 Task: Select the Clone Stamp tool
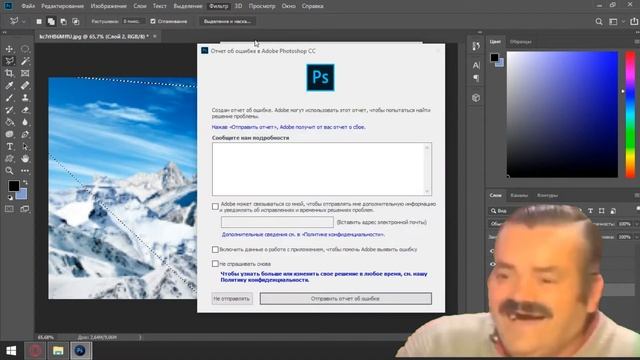point(25,98)
